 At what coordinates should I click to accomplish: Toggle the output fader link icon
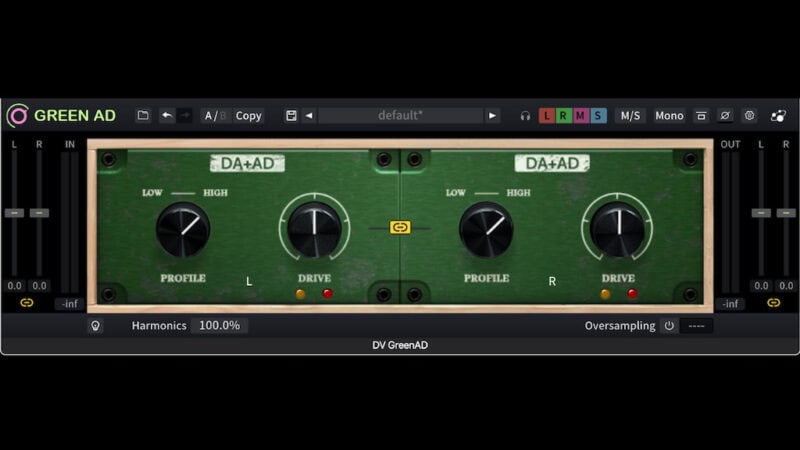click(x=773, y=303)
